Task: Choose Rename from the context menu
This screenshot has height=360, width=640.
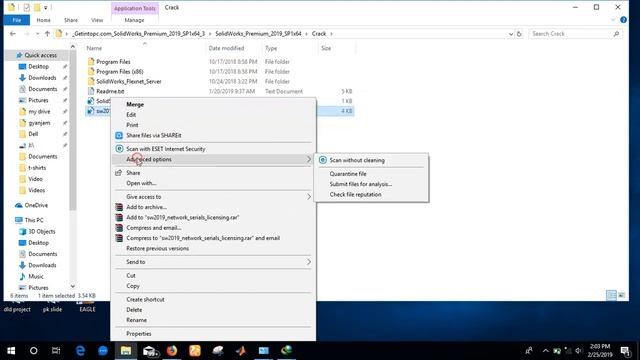Action: [136, 320]
